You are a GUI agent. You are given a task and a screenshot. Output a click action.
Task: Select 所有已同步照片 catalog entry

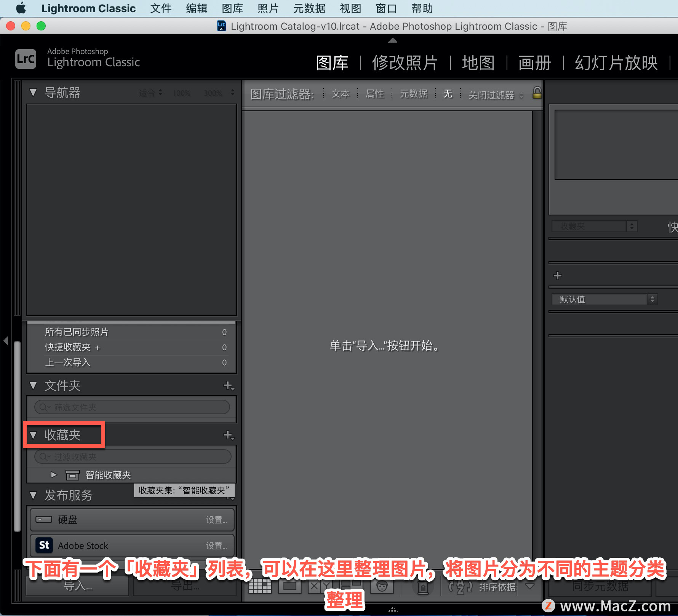click(131, 332)
